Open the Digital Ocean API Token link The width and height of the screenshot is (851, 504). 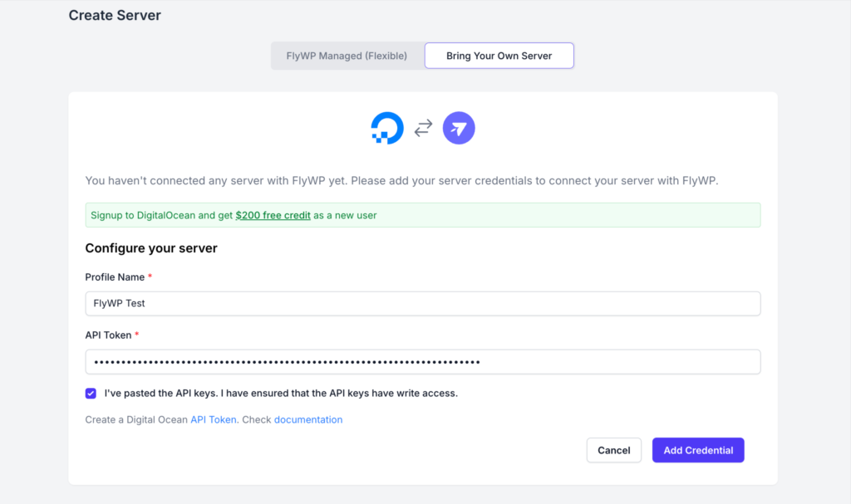214,419
